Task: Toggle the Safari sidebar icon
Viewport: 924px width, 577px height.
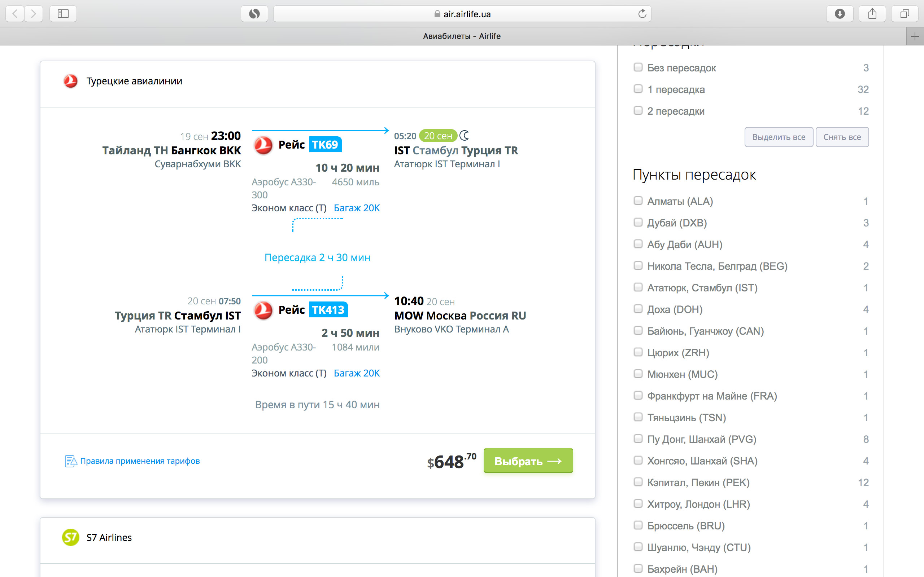Action: coord(63,14)
